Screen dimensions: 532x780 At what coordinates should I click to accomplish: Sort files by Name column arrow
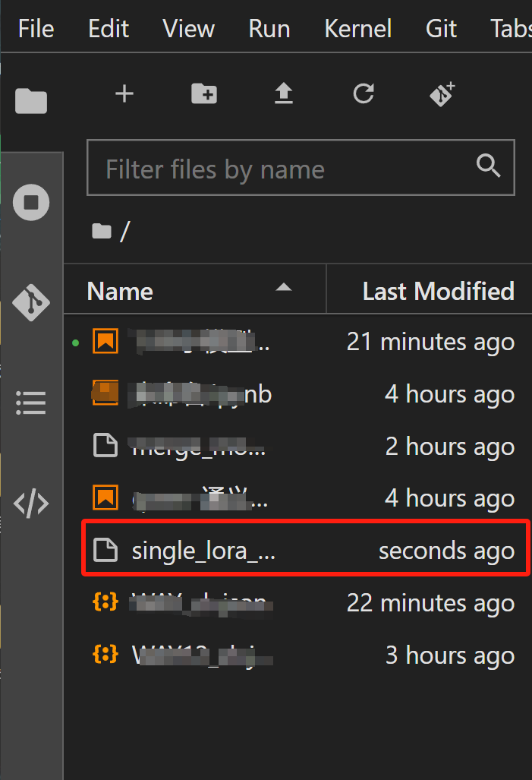tap(283, 287)
